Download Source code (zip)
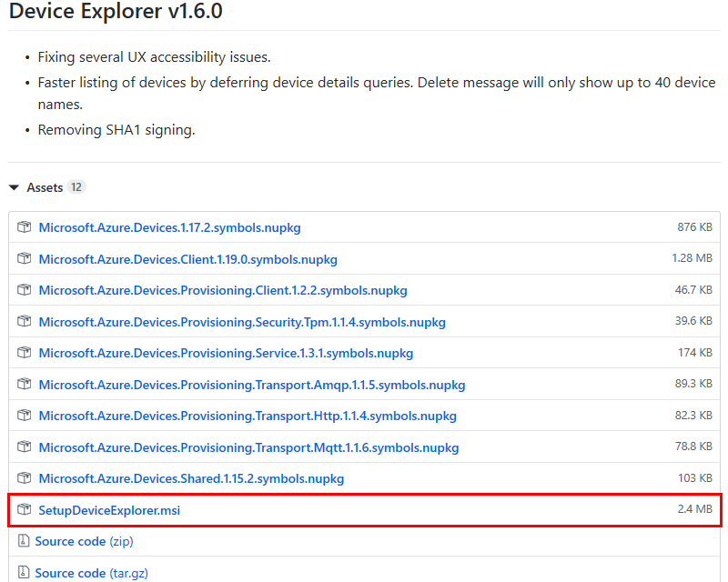This screenshot has height=582, width=728. click(84, 542)
